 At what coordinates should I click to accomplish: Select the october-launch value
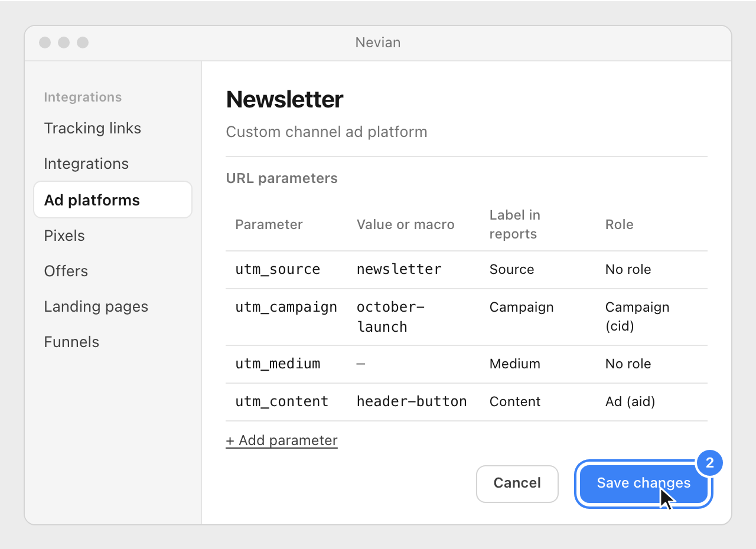(391, 317)
